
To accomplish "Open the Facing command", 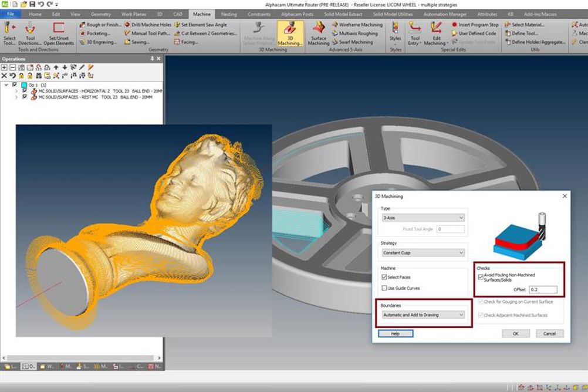I will pos(186,42).
